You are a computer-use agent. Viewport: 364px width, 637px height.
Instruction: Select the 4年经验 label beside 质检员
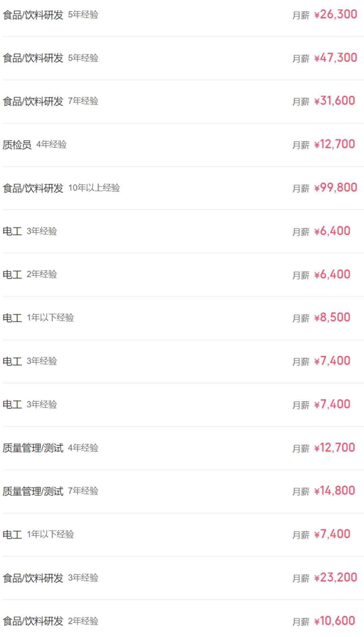52,145
